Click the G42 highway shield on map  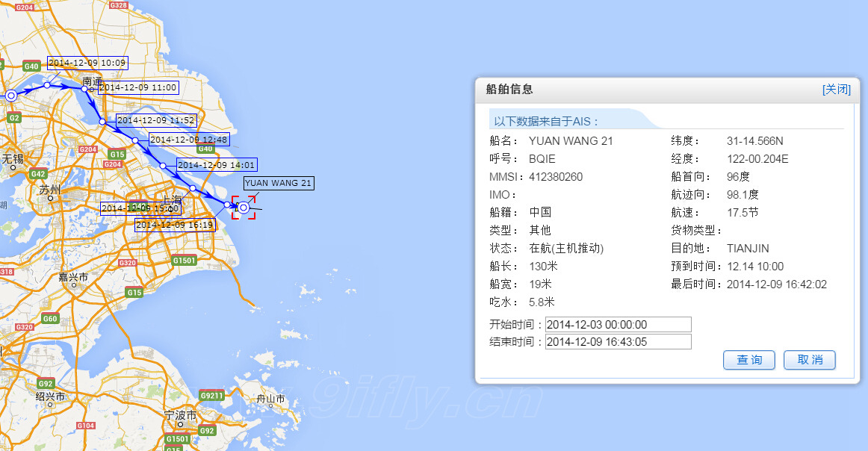tap(37, 174)
